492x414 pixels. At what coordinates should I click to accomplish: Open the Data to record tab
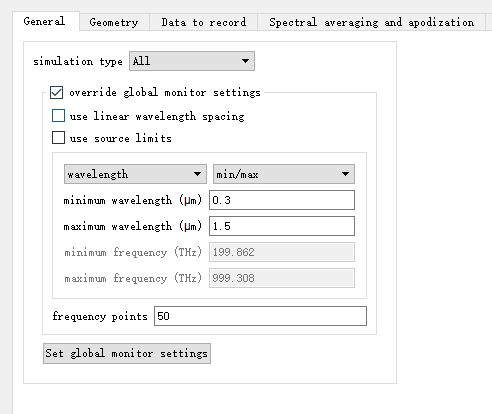(x=204, y=22)
